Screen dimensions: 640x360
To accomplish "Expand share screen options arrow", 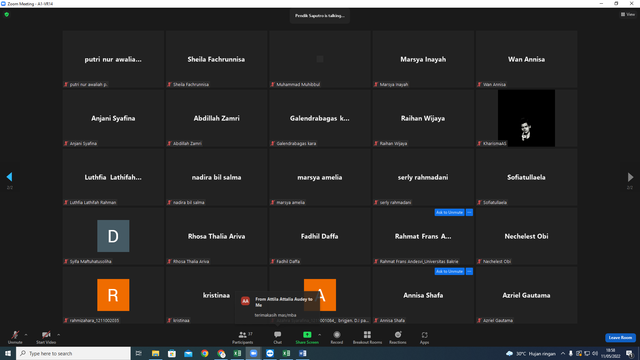I will [320, 335].
